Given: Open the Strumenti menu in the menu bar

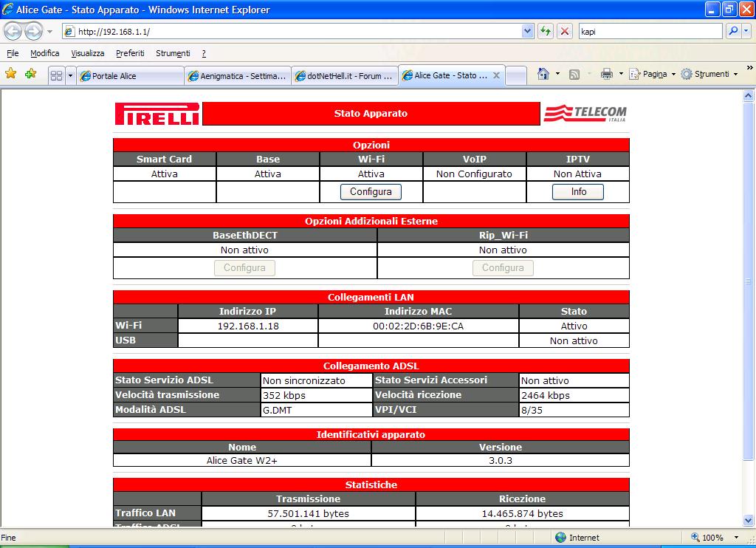Looking at the screenshot, I should (173, 53).
